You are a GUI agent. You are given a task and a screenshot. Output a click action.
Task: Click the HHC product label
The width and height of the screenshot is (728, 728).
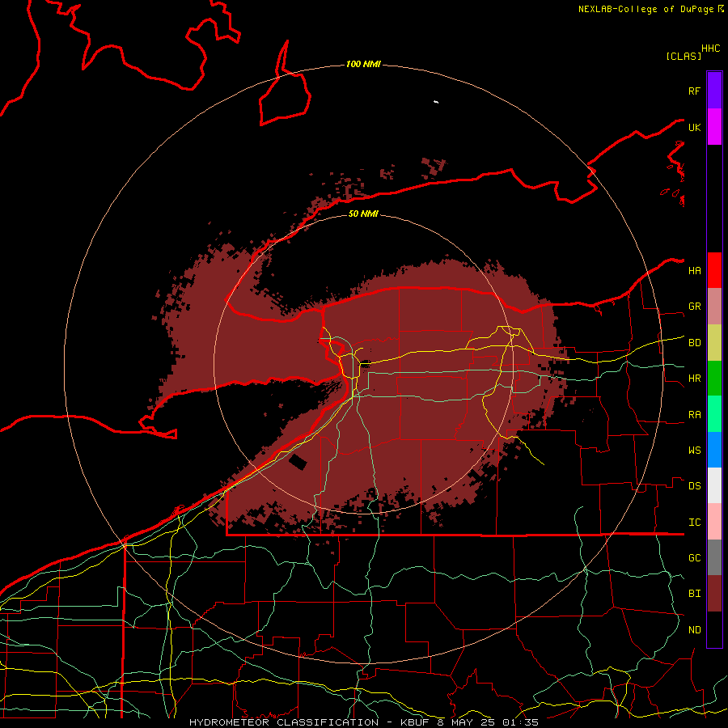click(711, 49)
